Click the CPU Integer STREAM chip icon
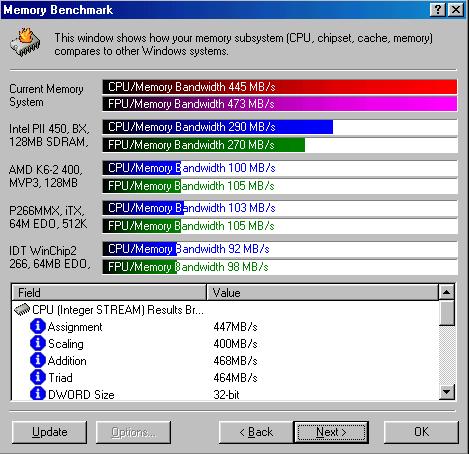The image size is (469, 454). pyautogui.click(x=22, y=310)
